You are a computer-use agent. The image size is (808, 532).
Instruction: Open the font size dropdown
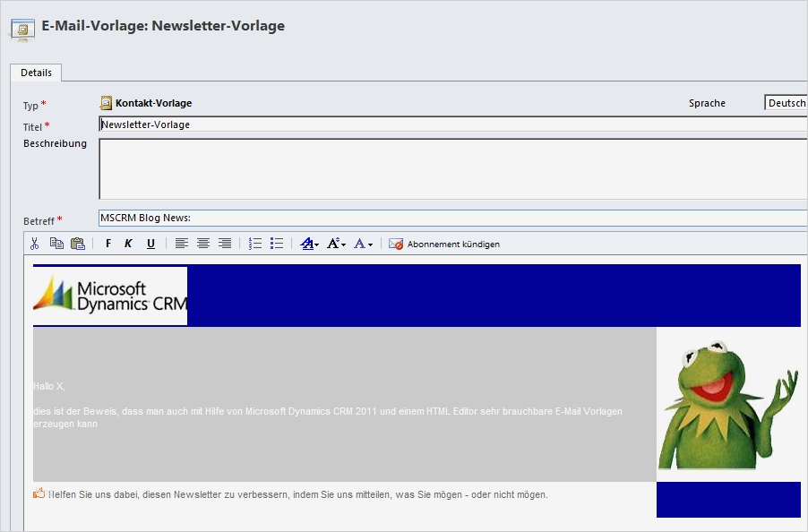coord(337,244)
